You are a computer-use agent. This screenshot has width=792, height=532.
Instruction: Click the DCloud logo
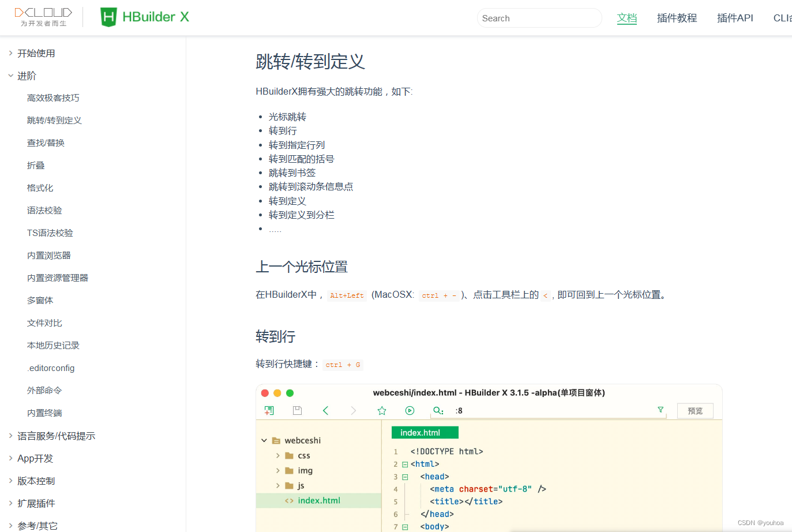tap(43, 17)
